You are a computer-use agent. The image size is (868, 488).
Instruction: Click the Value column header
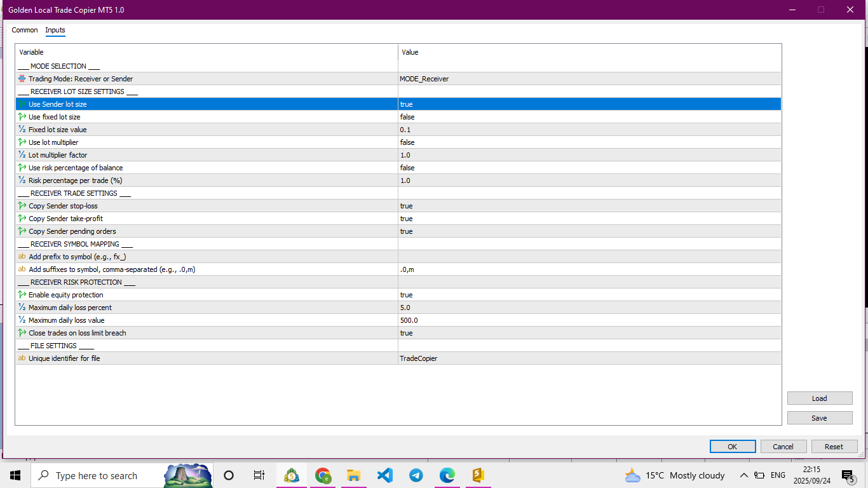pos(590,52)
